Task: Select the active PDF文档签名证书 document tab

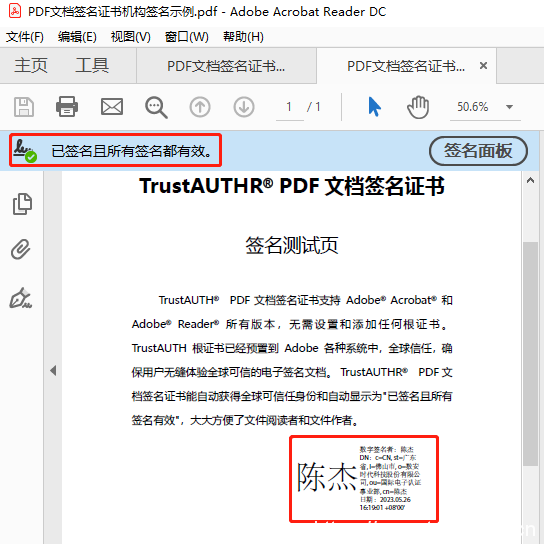Action: click(x=406, y=66)
